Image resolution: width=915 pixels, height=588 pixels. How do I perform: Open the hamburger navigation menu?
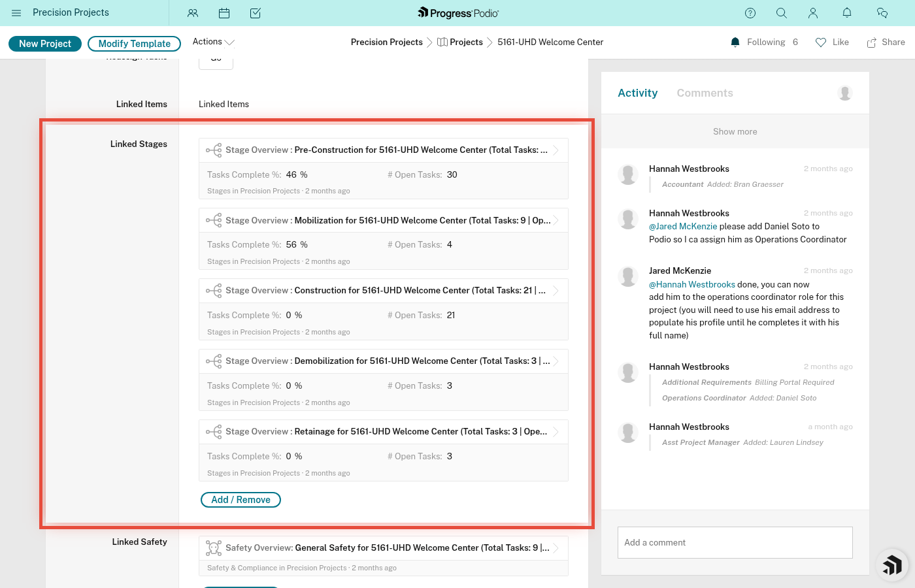pos(16,13)
